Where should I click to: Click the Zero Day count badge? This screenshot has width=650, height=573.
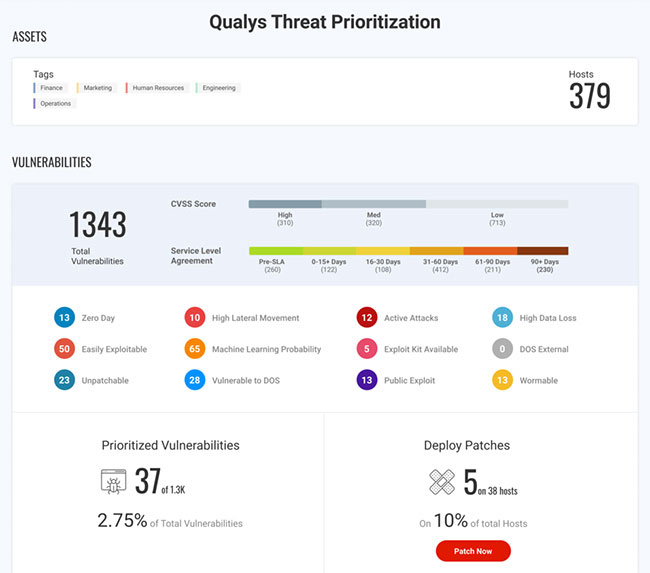[64, 318]
